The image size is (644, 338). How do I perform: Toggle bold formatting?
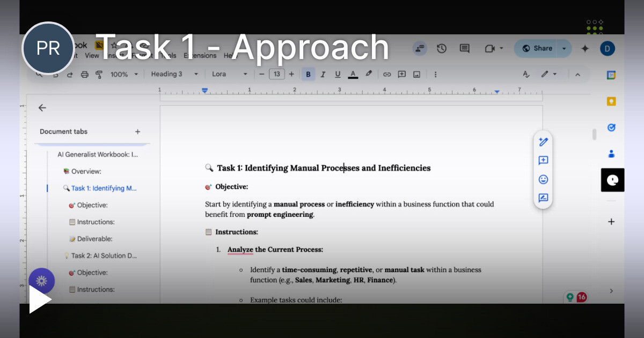[309, 74]
